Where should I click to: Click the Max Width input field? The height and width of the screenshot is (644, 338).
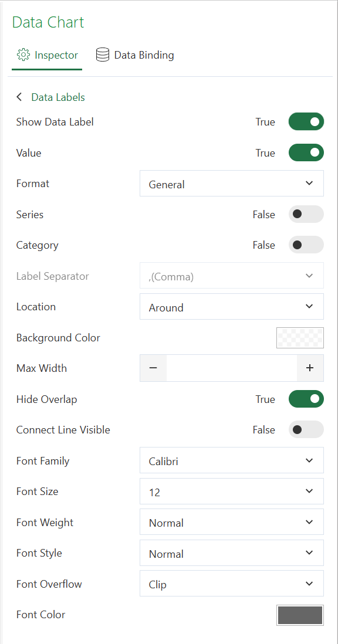coord(232,368)
